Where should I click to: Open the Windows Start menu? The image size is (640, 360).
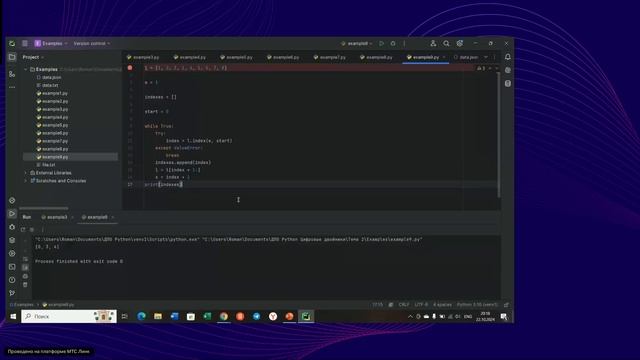pyautogui.click(x=13, y=316)
